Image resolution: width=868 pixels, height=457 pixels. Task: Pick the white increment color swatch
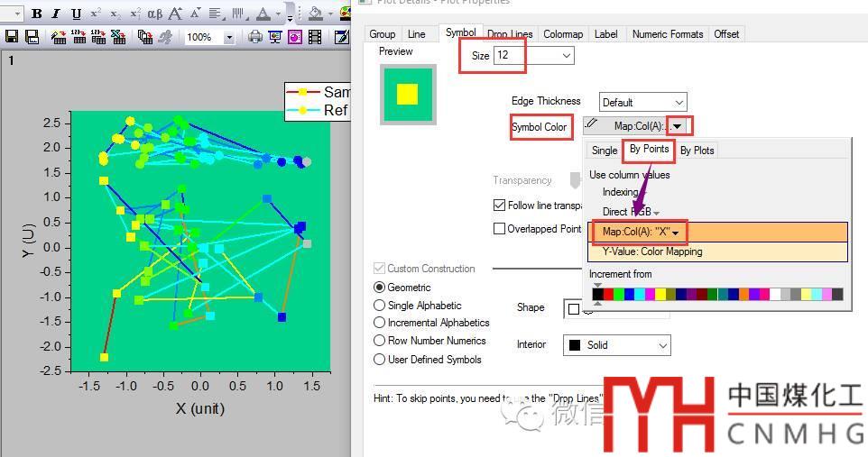pyautogui.click(x=775, y=294)
